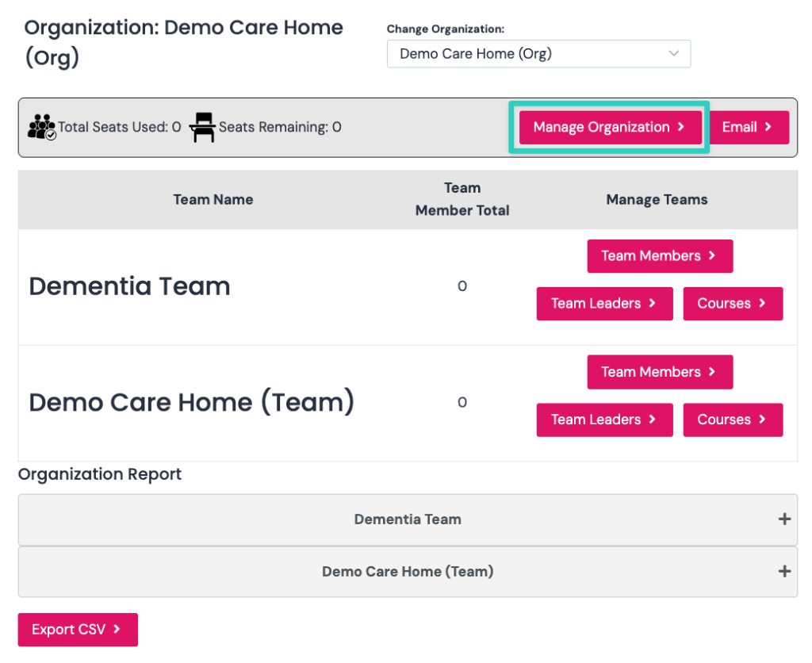812x663 pixels.
Task: Open Team Members for Dementia Team
Action: (660, 256)
